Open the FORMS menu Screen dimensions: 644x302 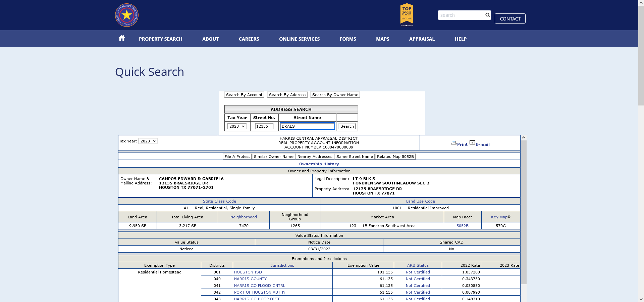[x=348, y=39]
